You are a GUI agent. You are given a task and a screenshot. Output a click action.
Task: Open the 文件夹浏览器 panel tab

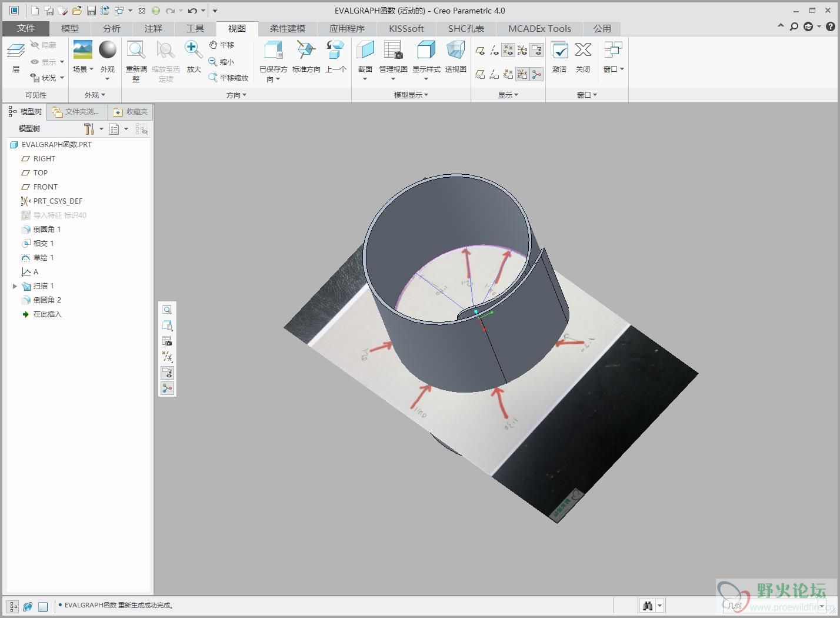tap(76, 112)
